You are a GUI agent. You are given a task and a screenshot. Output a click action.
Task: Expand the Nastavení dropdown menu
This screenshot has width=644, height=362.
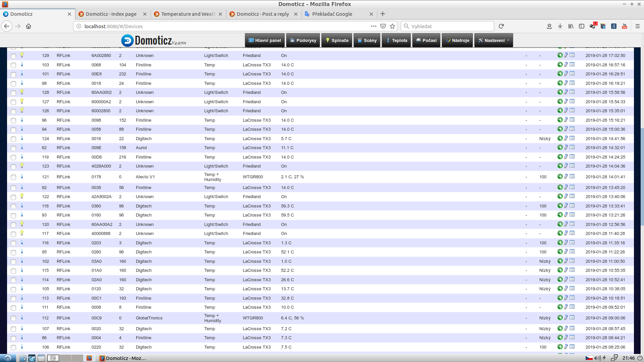coord(493,40)
